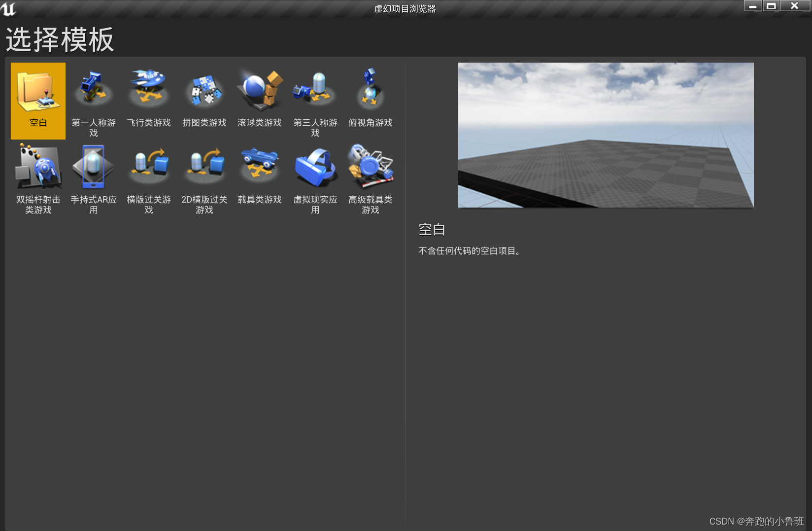812x531 pixels.
Task: Choose the 双摇杆射击类游戏 twin-stick shooter template
Action: [38, 177]
